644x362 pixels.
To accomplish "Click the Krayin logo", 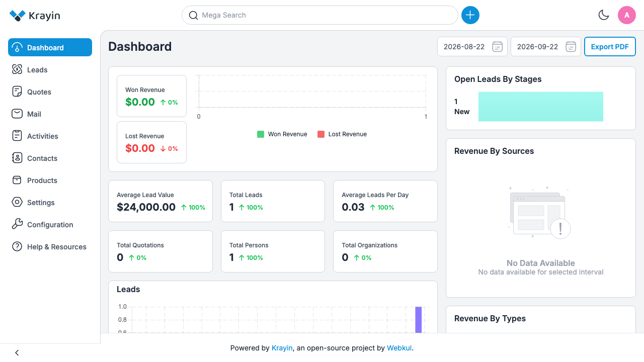I will click(35, 16).
